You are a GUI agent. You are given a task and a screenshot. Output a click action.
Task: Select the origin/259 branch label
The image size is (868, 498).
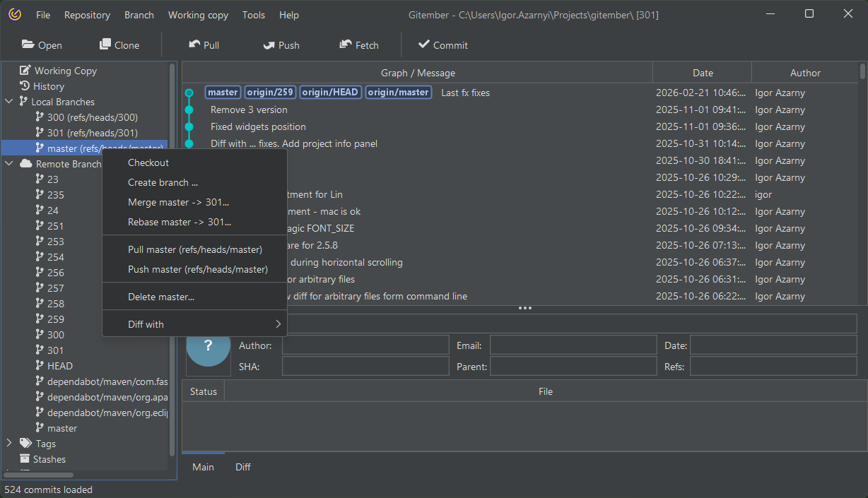tap(270, 93)
